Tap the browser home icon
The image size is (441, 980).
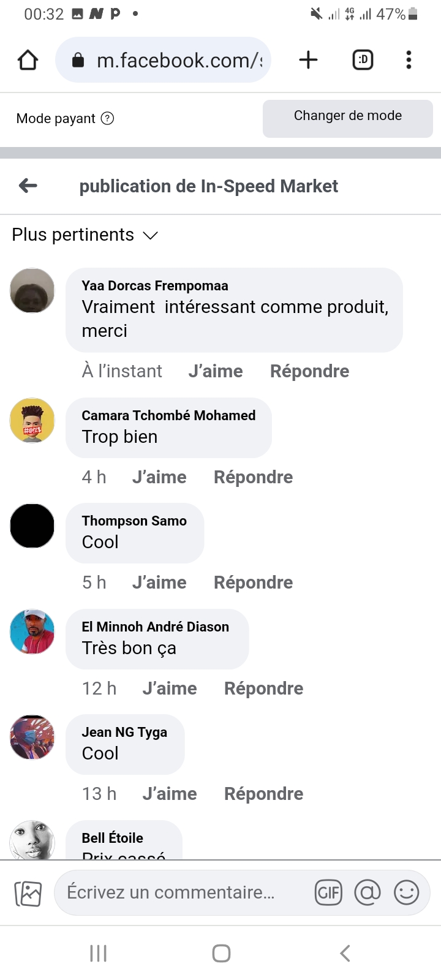click(28, 60)
